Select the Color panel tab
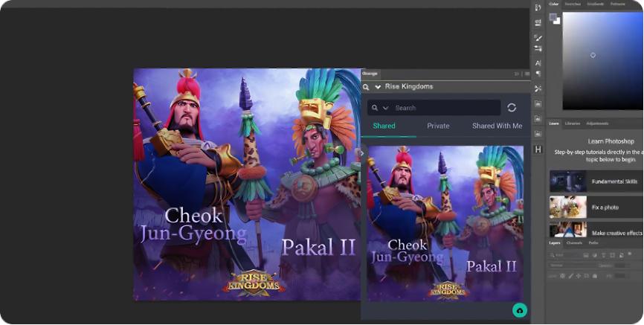Viewport: 644px width, 325px height. click(x=553, y=4)
